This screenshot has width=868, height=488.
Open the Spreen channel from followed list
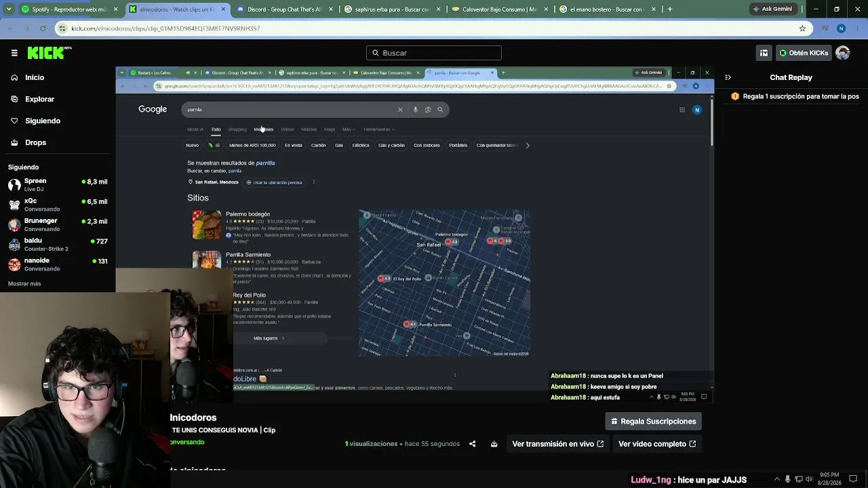click(58, 185)
